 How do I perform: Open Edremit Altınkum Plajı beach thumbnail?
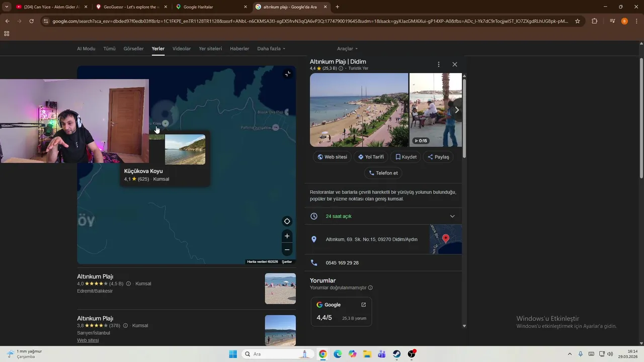pos(280,289)
